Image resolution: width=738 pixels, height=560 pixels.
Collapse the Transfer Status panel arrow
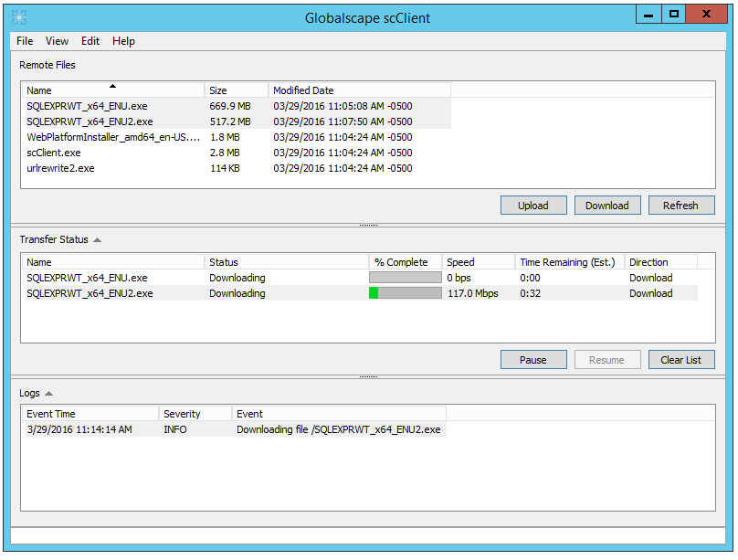click(98, 240)
